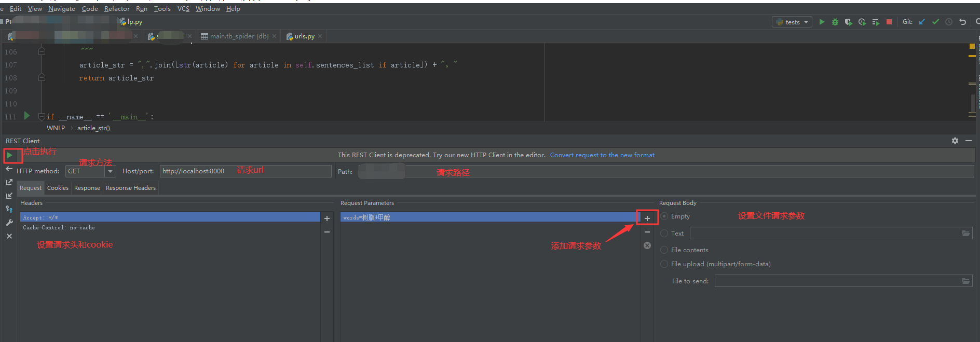
Task: Open the REST Client wrench settings
Action: [x=9, y=223]
